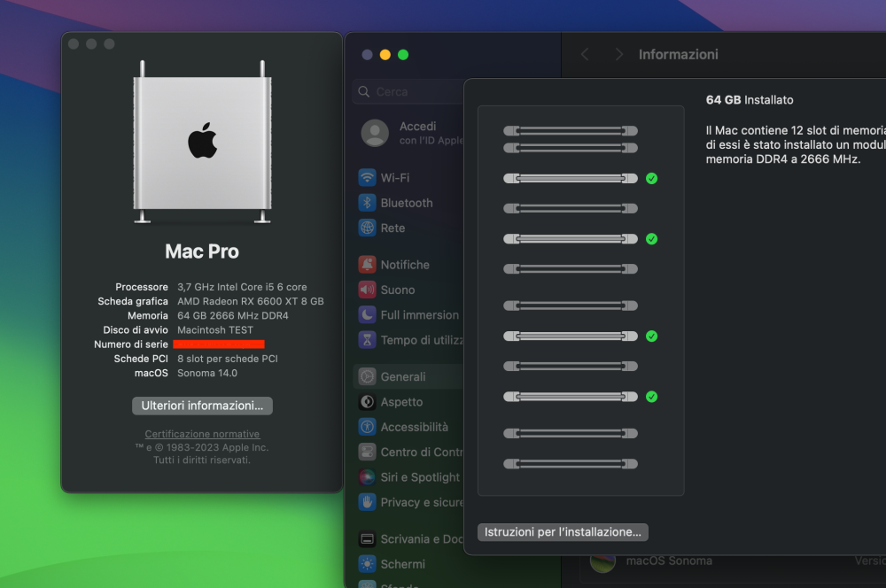Open Wi-Fi settings in the sidebar

[409, 178]
